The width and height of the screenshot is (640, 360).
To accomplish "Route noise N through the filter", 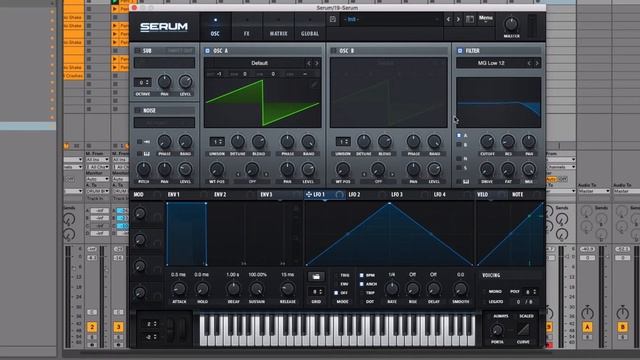I will point(459,158).
